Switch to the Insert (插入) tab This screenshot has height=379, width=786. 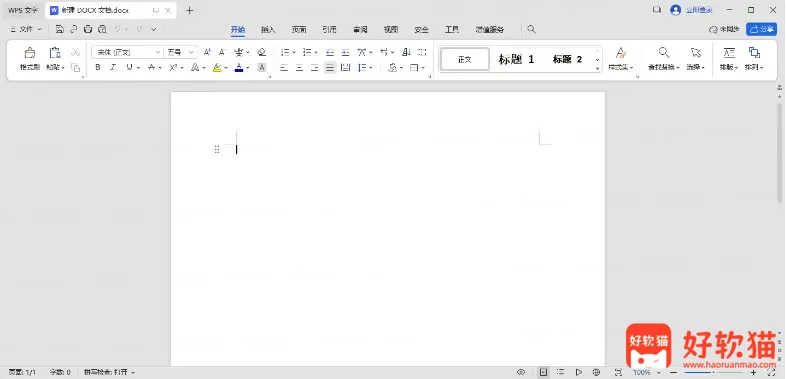268,30
